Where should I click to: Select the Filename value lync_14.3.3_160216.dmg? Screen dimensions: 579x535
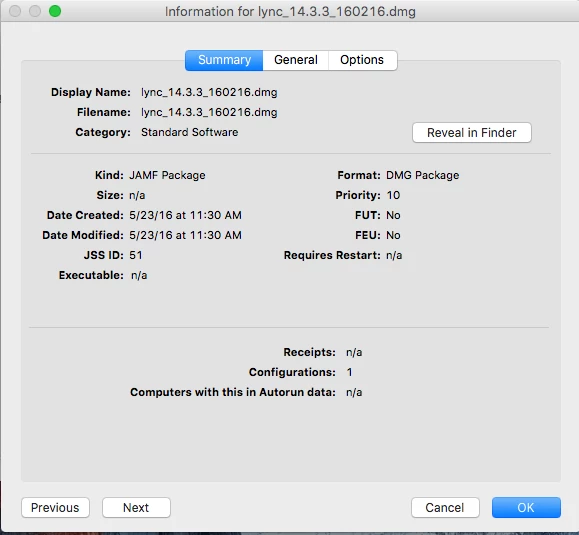coord(209,112)
